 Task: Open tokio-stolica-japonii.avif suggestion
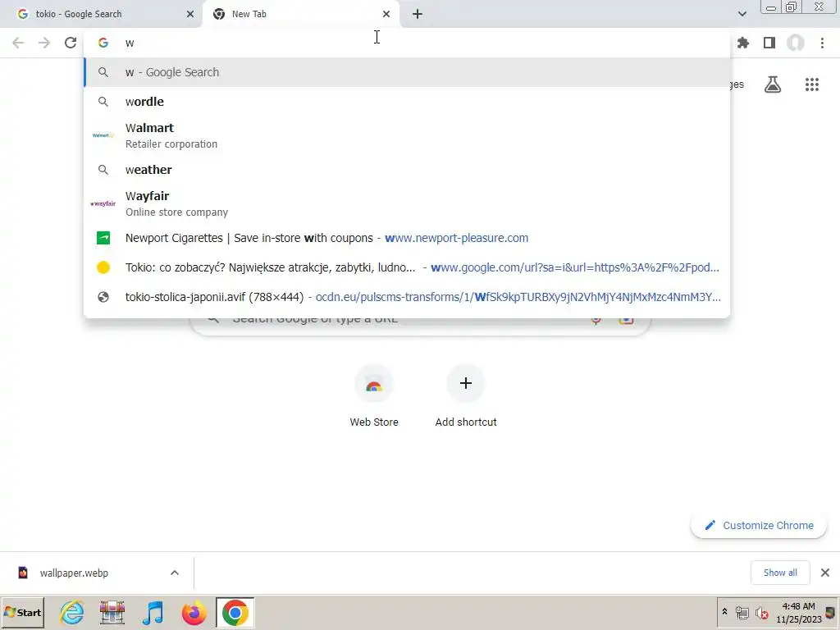407,297
